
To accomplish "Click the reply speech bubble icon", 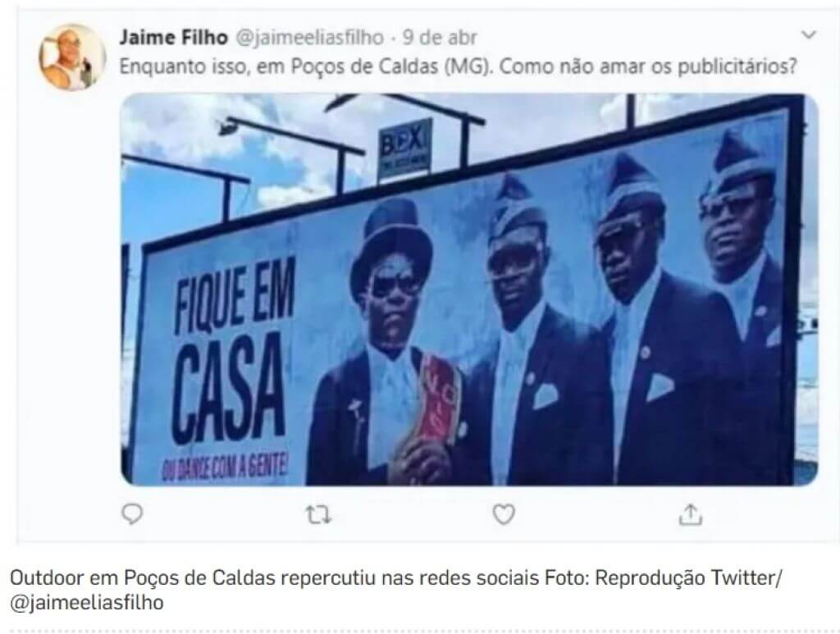I will pyautogui.click(x=132, y=514).
